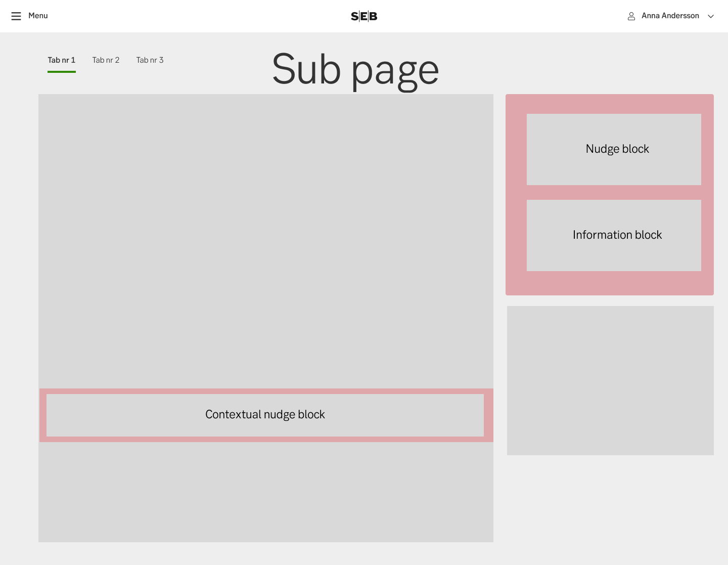Viewport: 728px width, 565px height.
Task: Click the S in the SEB logotype
Action: [x=355, y=16]
